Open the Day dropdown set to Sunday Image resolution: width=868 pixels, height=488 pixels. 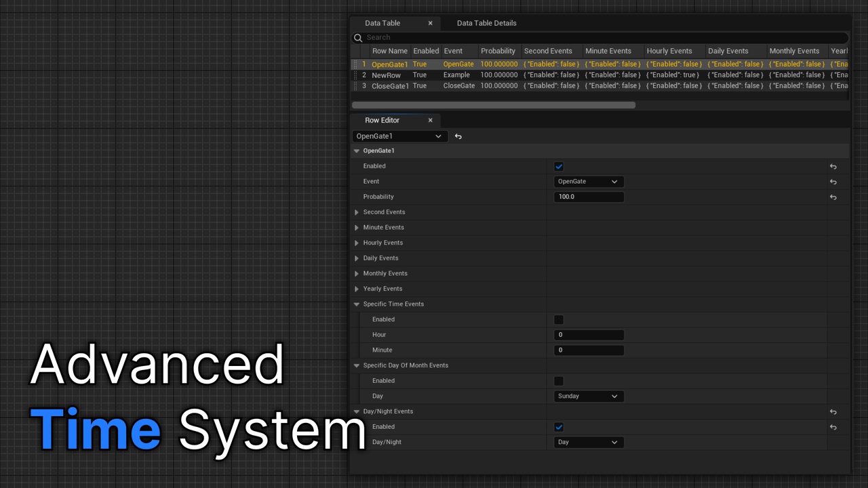click(589, 396)
